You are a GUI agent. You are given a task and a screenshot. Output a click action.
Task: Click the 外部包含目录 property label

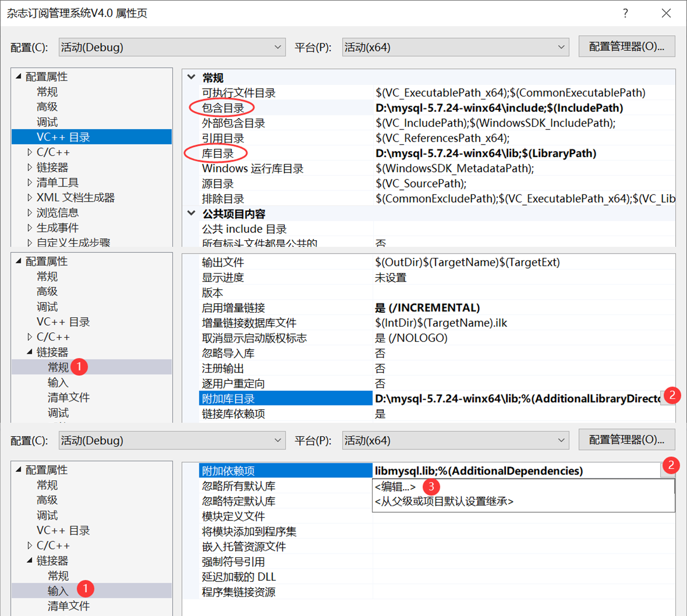tap(233, 123)
